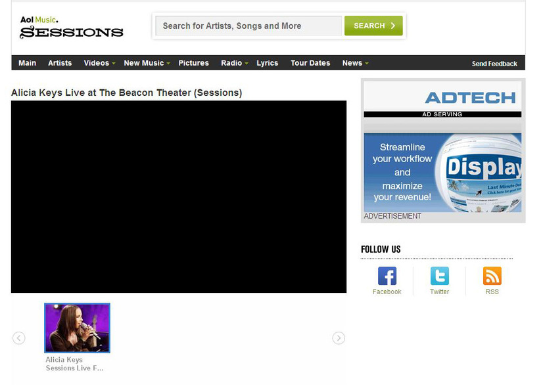Go to previous carousel videos arrow

click(x=18, y=338)
